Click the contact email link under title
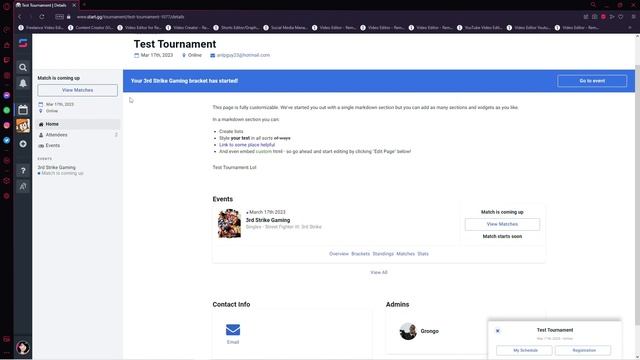Screen dimensions: 640x360 [243, 55]
